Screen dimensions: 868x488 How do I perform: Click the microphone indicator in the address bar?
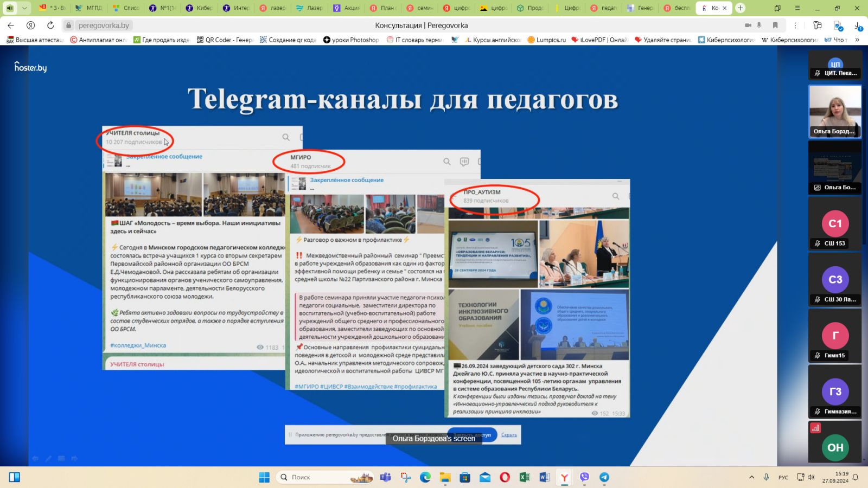coord(759,25)
